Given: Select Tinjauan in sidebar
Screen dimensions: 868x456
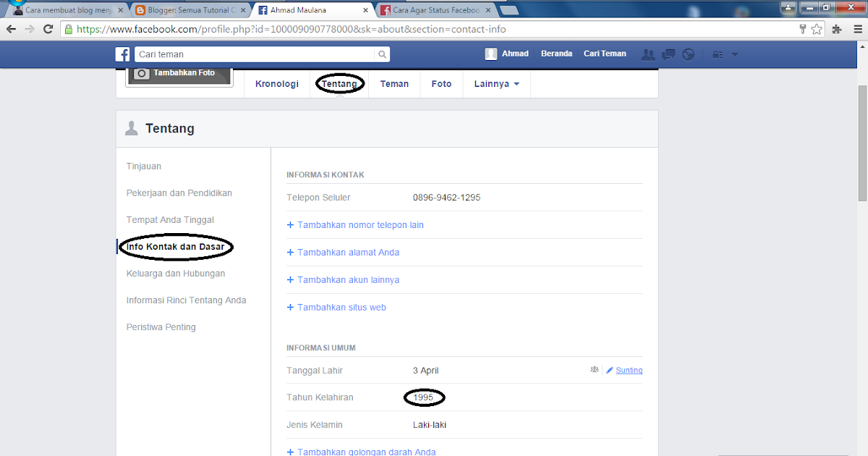Looking at the screenshot, I should point(144,166).
